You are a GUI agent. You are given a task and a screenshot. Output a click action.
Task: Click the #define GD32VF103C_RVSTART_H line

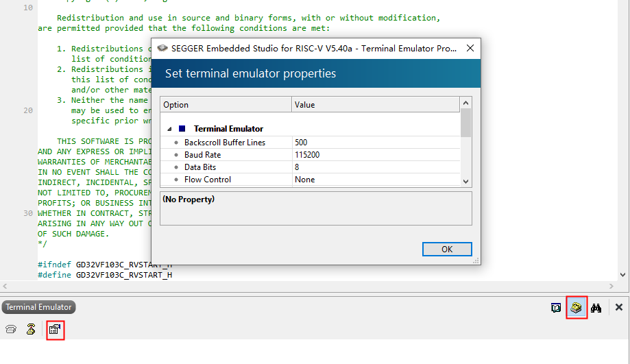105,275
